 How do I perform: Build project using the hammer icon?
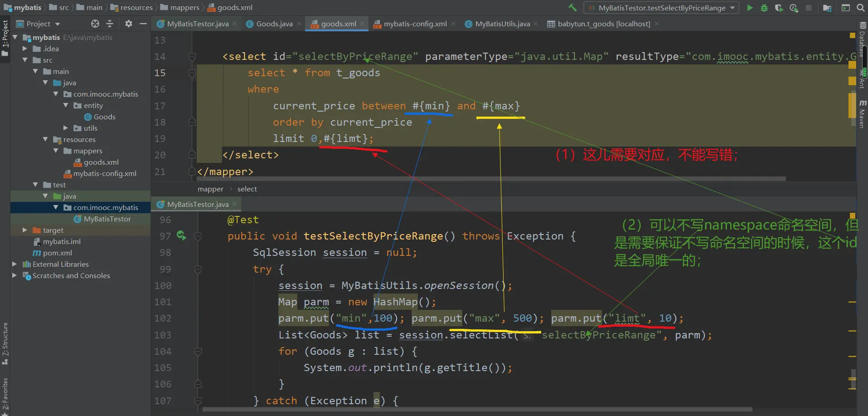point(572,8)
